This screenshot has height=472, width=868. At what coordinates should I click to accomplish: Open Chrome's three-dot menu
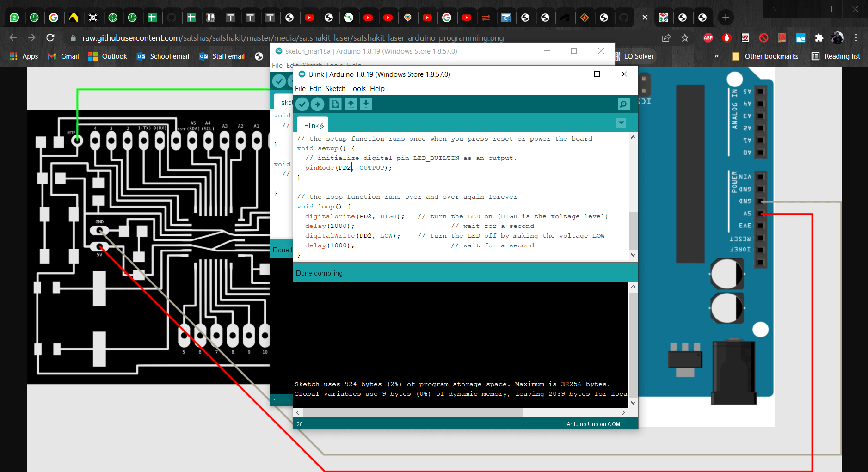(x=856, y=38)
